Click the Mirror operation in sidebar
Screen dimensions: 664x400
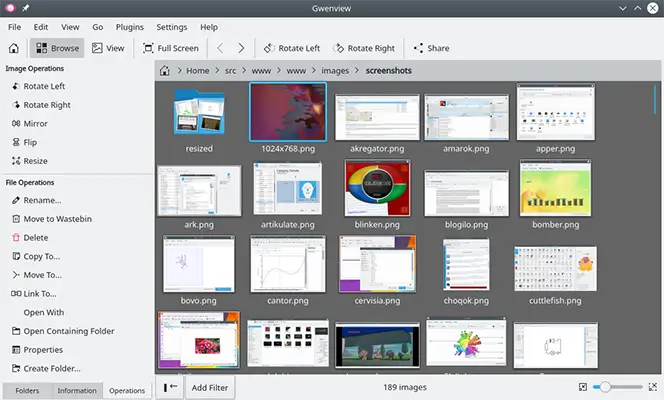[35, 124]
